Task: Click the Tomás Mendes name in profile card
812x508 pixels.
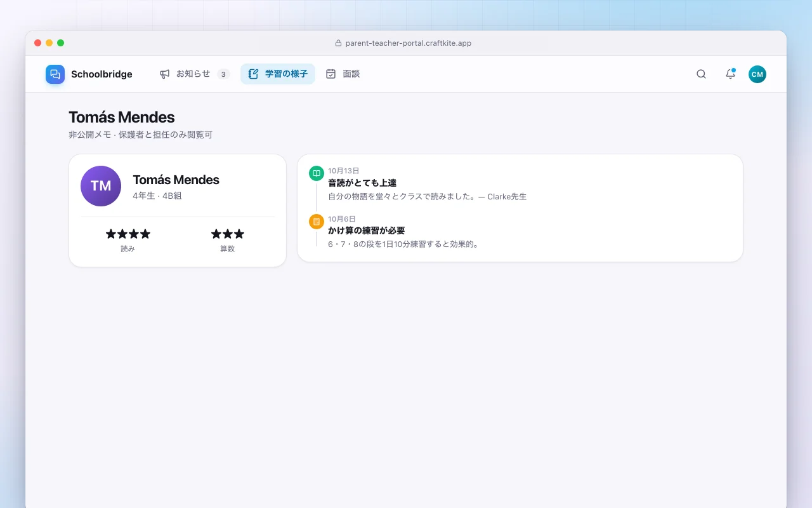Action: pos(176,180)
